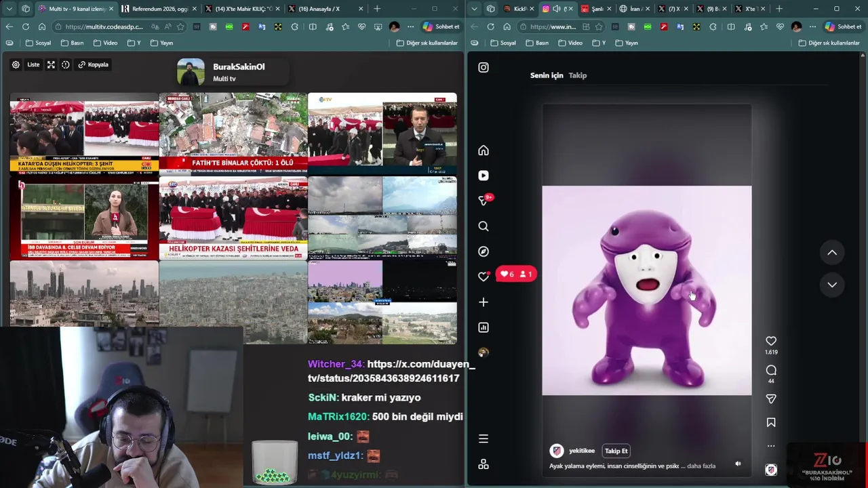Open browser profile avatar in right window
Image resolution: width=868 pixels, height=488 pixels.
pos(796,26)
